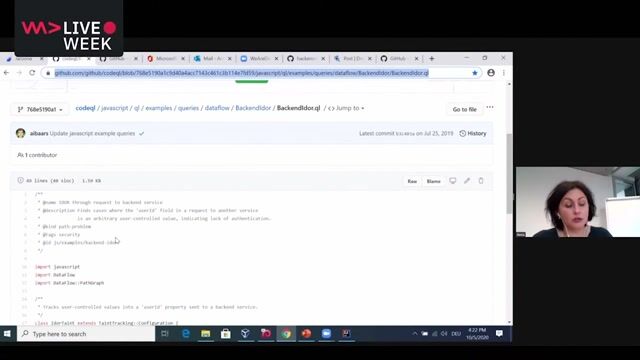Open Zoom from the taskbar
Image resolution: width=640 pixels, height=360 pixels.
tap(326, 334)
